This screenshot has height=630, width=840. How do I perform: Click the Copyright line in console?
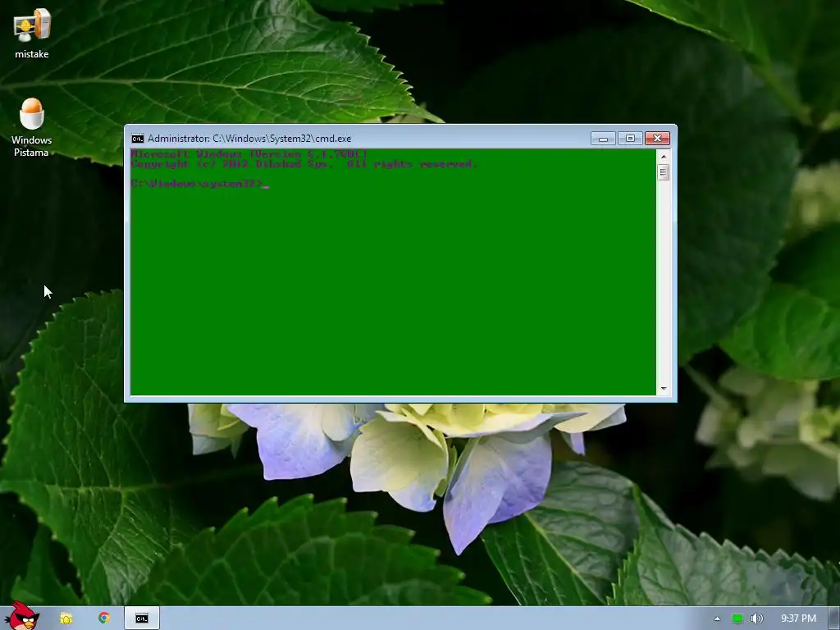tap(304, 164)
